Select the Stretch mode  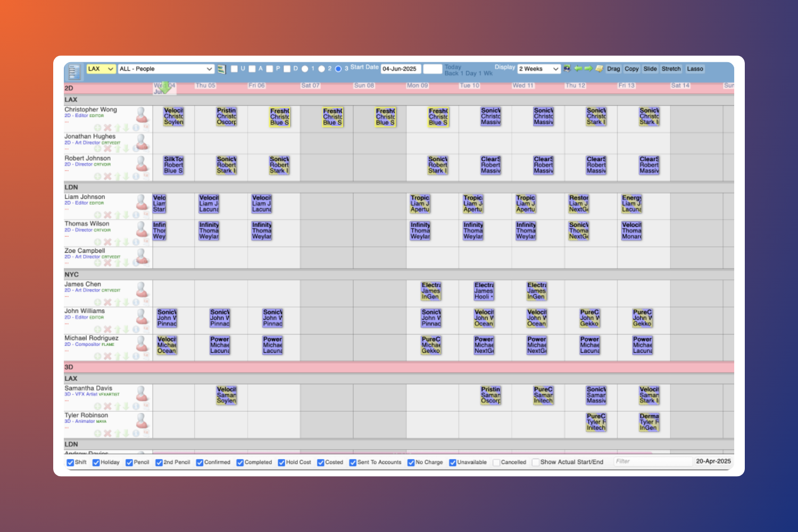(x=671, y=69)
